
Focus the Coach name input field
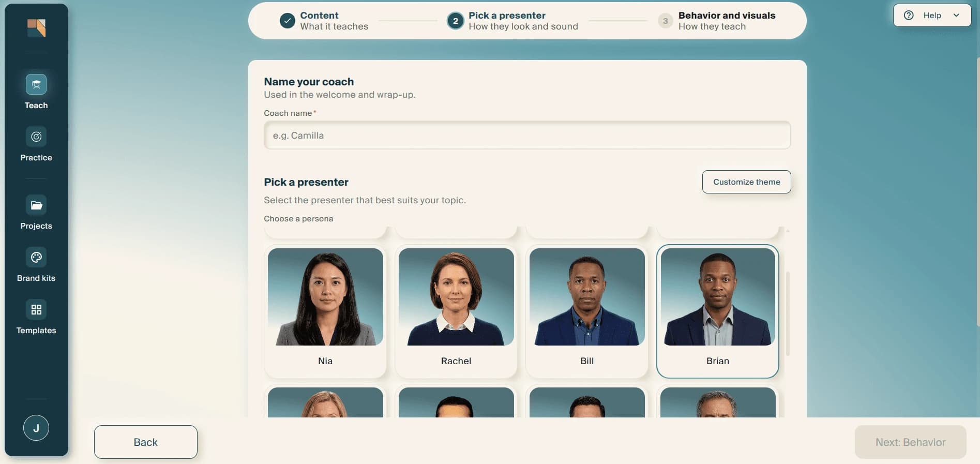point(527,136)
